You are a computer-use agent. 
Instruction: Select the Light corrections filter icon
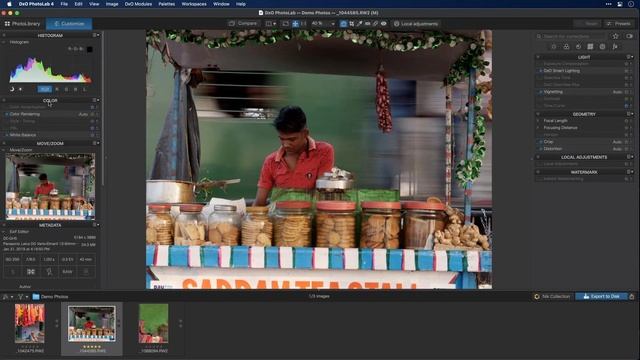[554, 47]
